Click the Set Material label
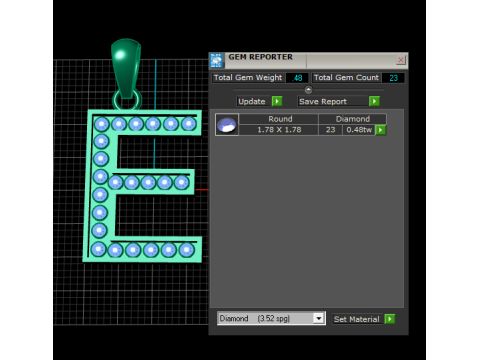 357,319
